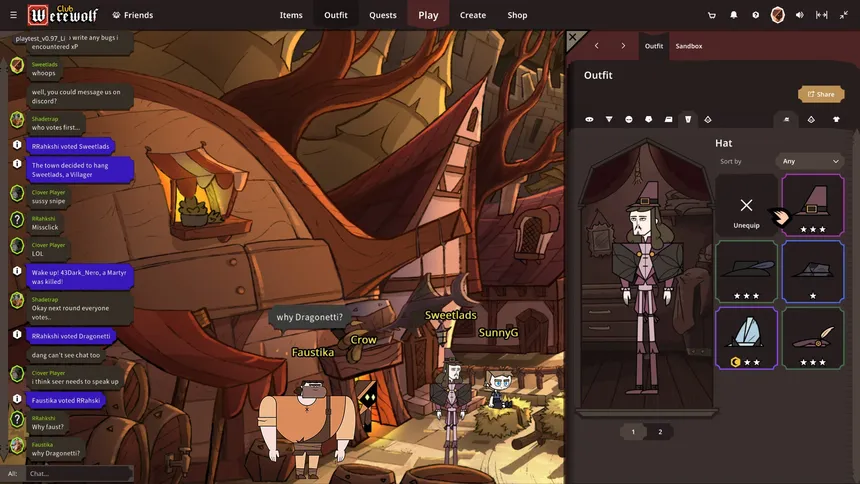Screen dimensions: 860x484
Task: Select the cup-shaped category icon
Action: pos(688,119)
